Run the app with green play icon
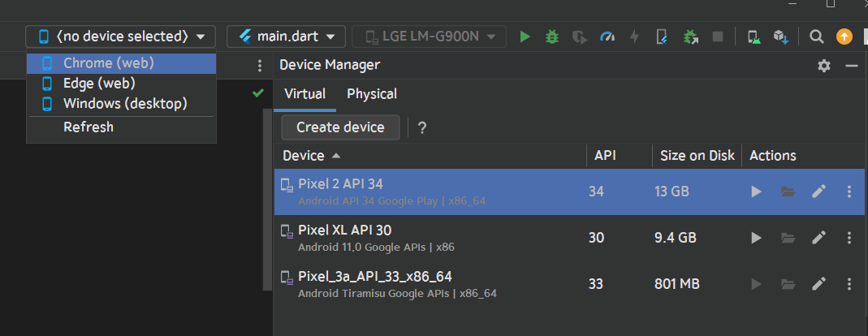Screen dimensions: 868x336 (525, 37)
